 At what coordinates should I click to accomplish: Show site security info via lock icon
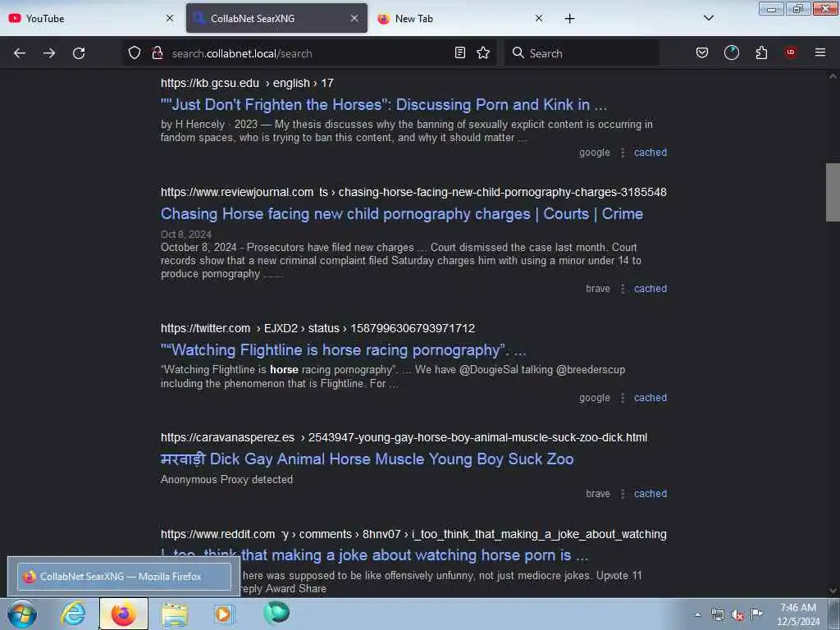coord(157,52)
